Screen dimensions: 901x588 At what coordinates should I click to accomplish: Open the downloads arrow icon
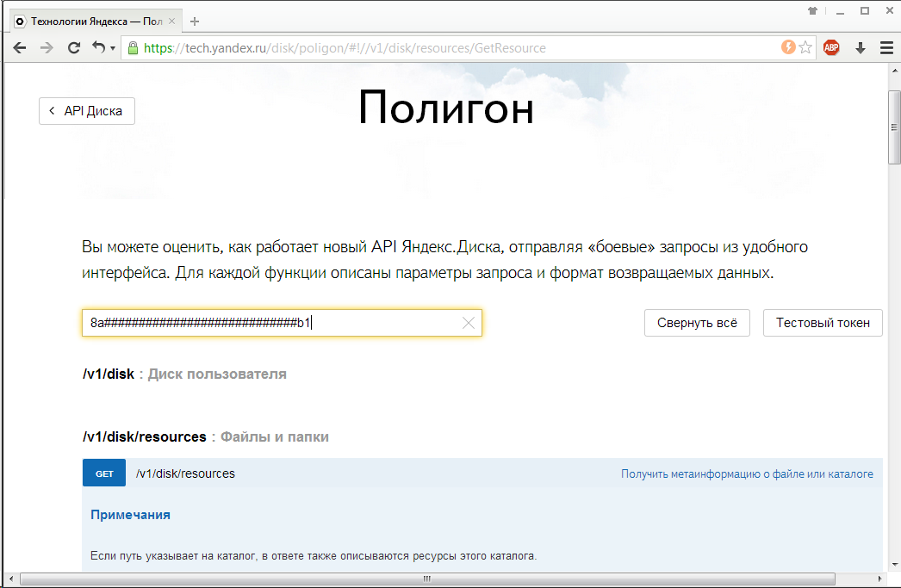[861, 48]
